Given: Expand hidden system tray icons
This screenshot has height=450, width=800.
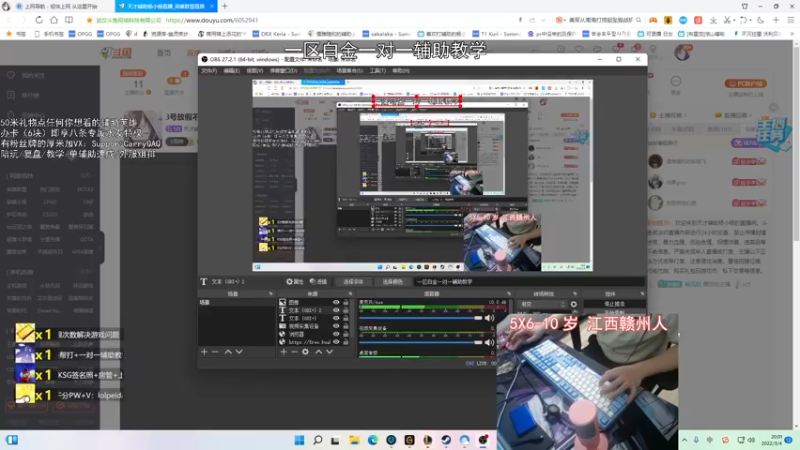Looking at the screenshot, I should [x=684, y=440].
